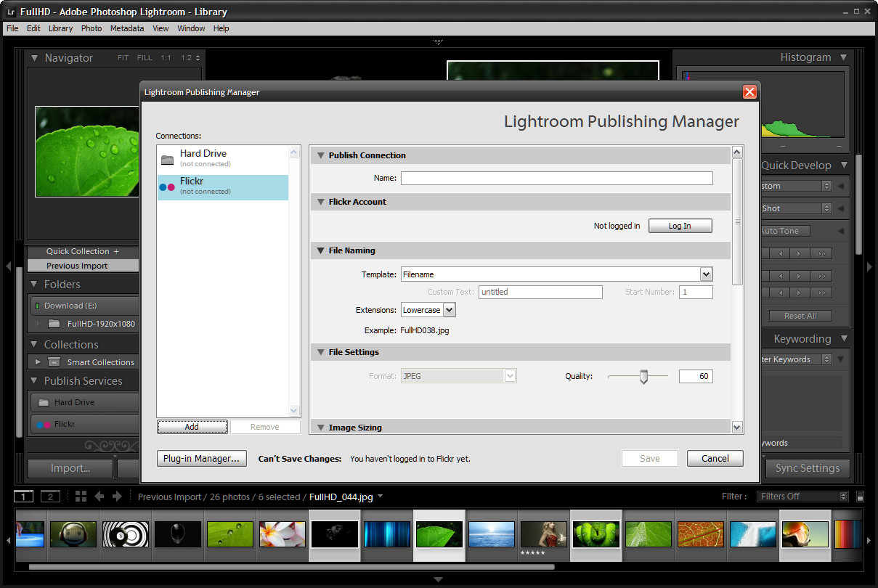Click the Download (E:) volume status indicator
This screenshot has height=588, width=878.
pyautogui.click(x=37, y=306)
